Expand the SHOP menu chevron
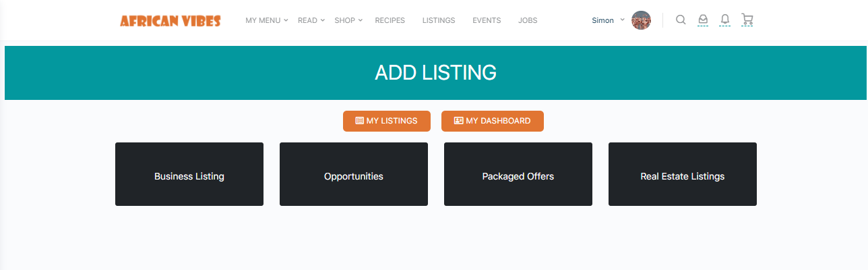868x270 pixels. click(x=361, y=20)
